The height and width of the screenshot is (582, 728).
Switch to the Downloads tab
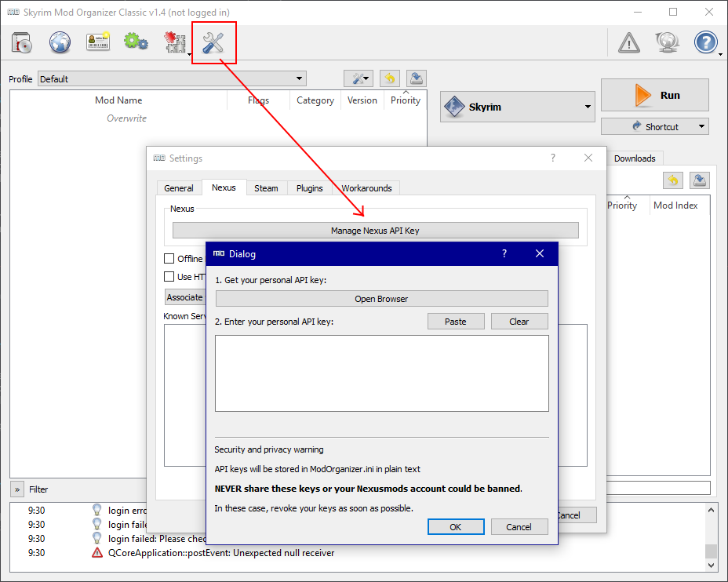pyautogui.click(x=635, y=158)
